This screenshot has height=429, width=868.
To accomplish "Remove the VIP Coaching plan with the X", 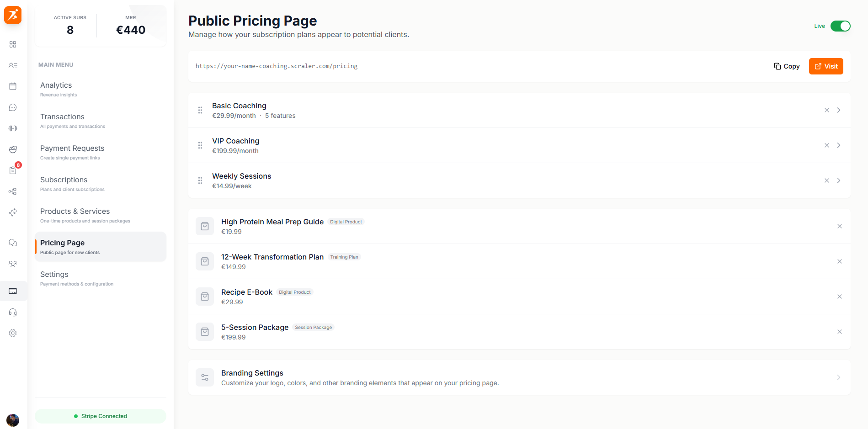I will pos(827,145).
